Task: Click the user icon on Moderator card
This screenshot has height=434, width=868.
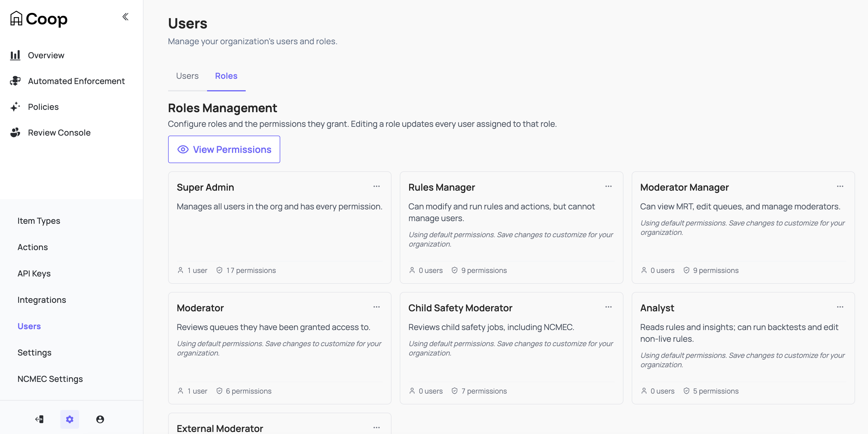Action: coord(181,391)
